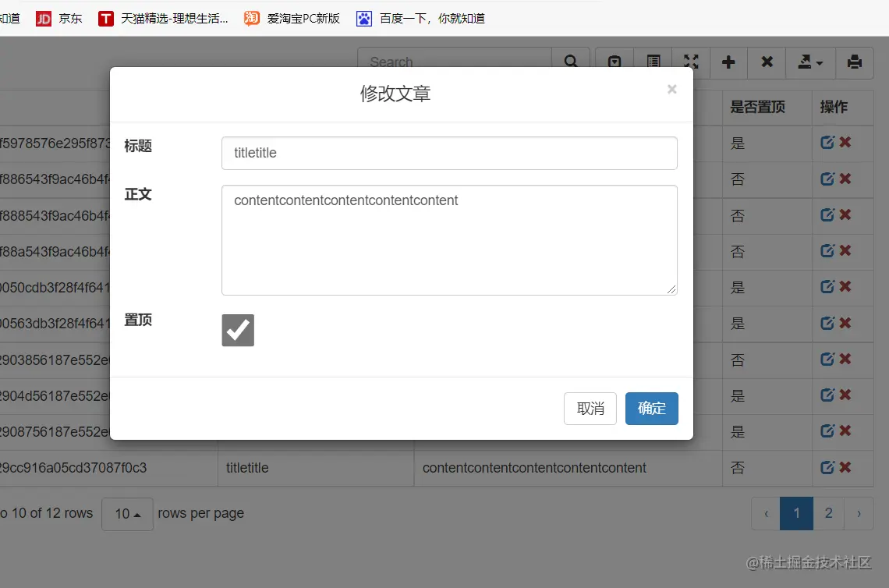This screenshot has height=588, width=889.
Task: Go to page 2 in pagination
Action: pos(828,514)
